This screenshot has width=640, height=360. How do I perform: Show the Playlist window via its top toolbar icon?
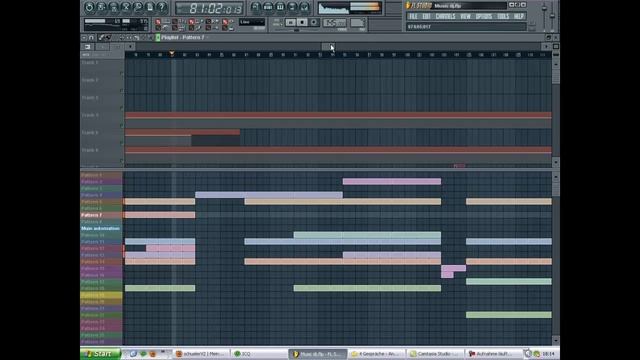256,7
